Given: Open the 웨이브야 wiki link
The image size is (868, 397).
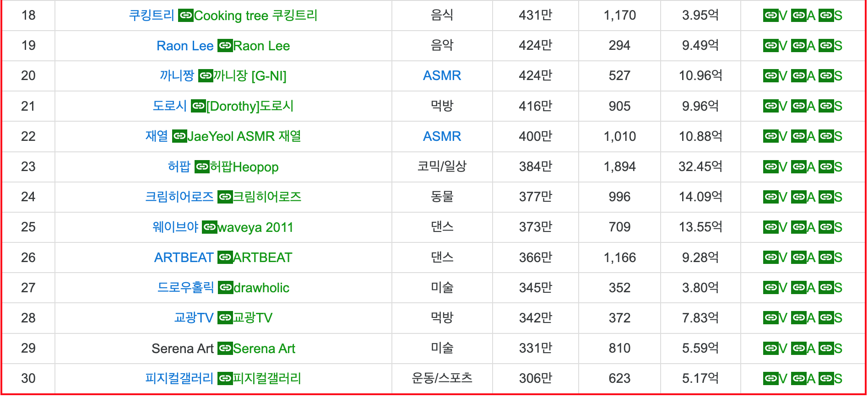Looking at the screenshot, I should (175, 227).
